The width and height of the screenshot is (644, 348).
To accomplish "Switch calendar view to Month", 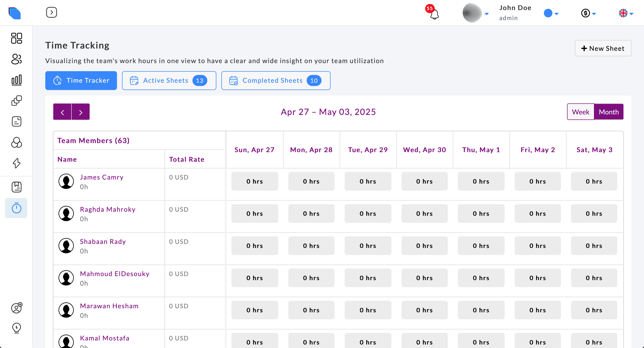I will coord(609,112).
